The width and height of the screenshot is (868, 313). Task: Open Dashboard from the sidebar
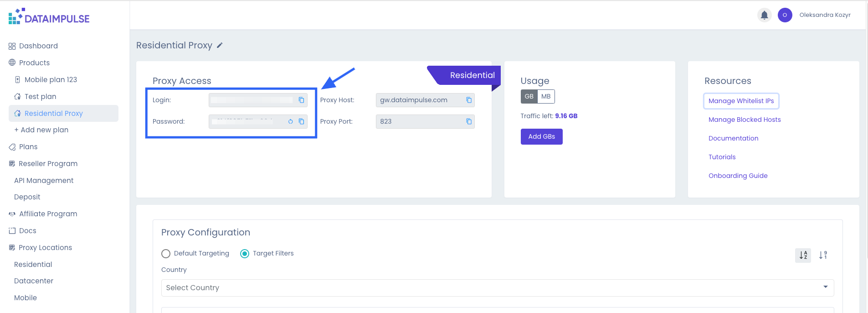38,46
